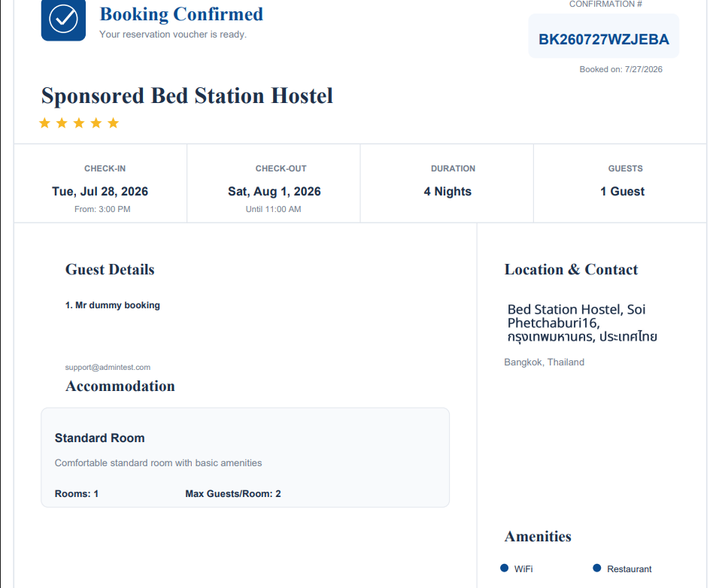716x588 pixels.
Task: Click the blue checkmark confirmation icon
Action: click(x=63, y=20)
